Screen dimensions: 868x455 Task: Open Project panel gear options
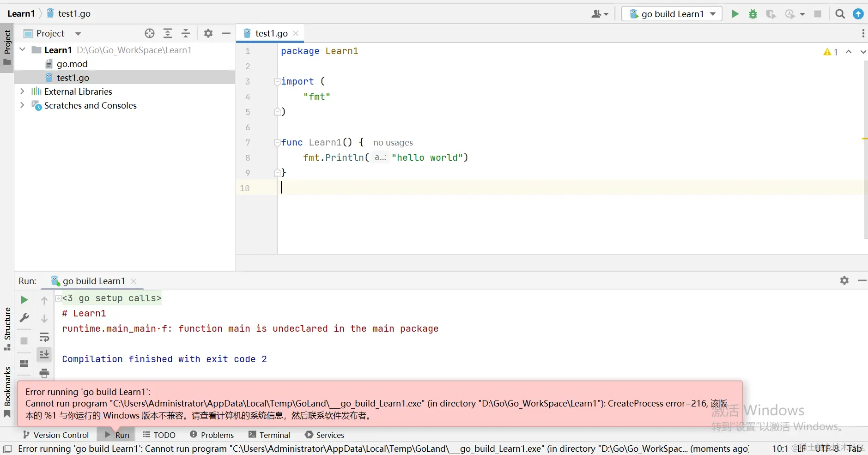[208, 33]
